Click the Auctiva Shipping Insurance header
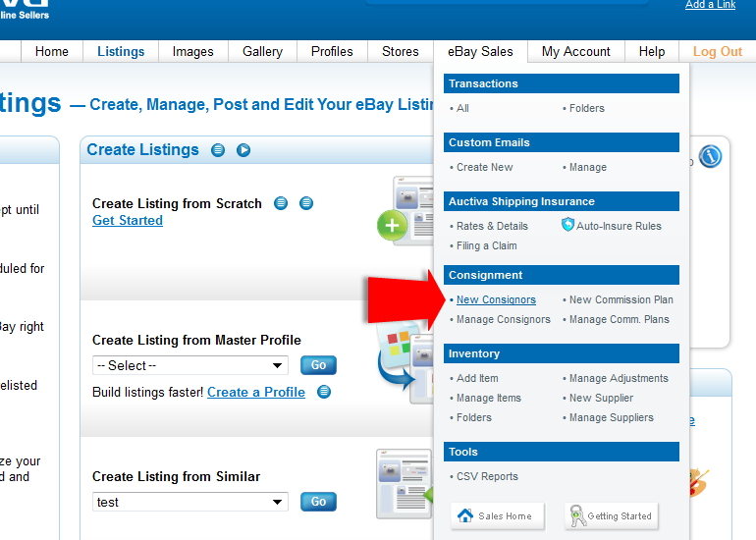The image size is (756, 540). [562, 201]
